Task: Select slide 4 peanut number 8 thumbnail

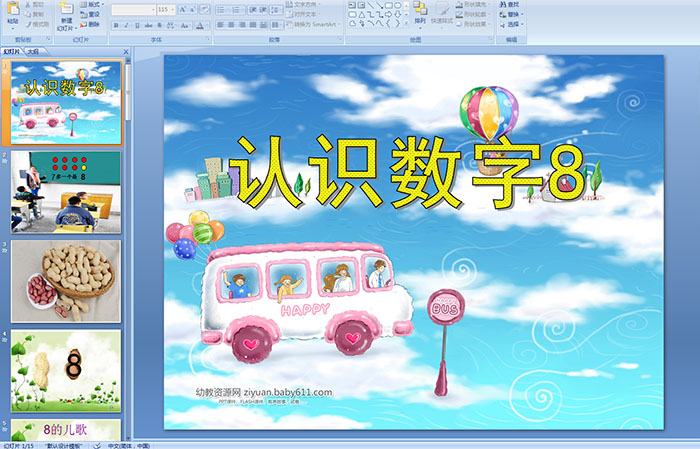Action: pyautogui.click(x=66, y=370)
